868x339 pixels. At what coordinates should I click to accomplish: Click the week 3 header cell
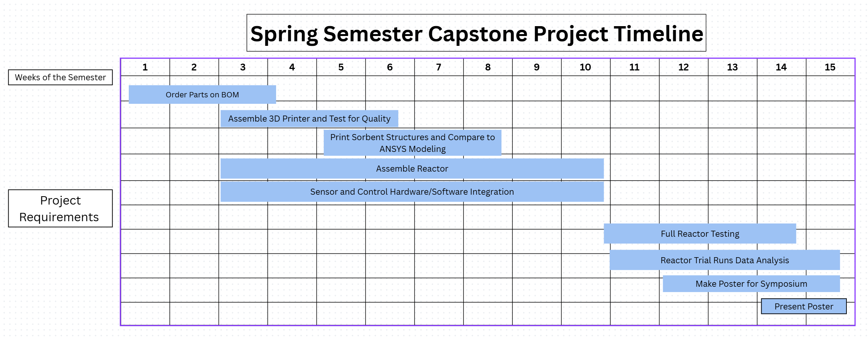pos(243,67)
